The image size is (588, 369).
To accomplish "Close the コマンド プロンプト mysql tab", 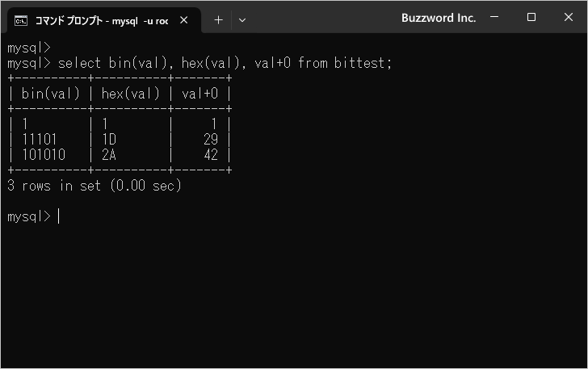I will pyautogui.click(x=184, y=20).
